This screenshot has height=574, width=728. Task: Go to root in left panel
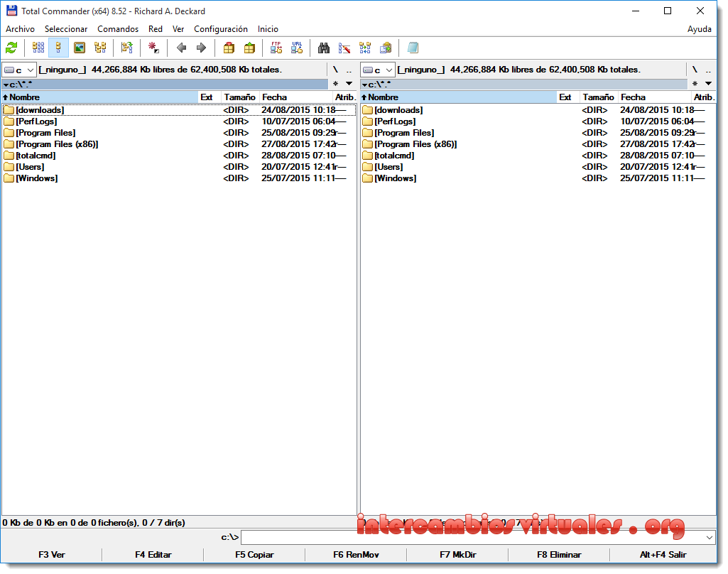(x=335, y=70)
